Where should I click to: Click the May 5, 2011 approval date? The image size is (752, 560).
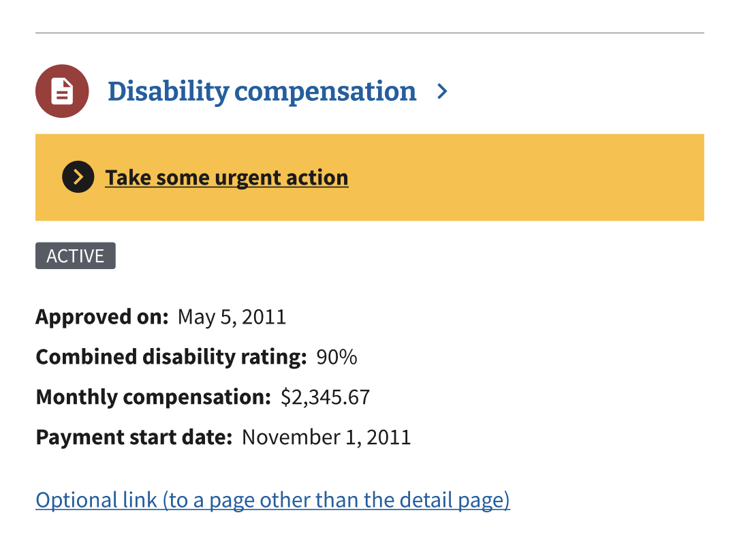click(232, 317)
